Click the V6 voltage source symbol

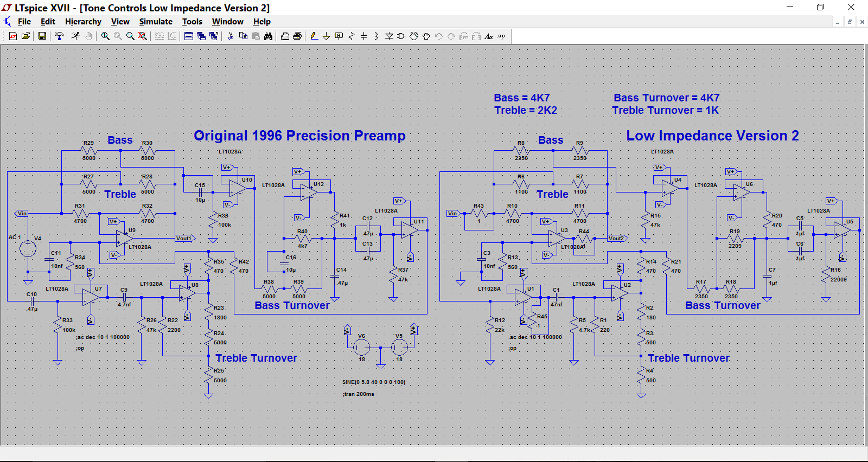[x=362, y=347]
